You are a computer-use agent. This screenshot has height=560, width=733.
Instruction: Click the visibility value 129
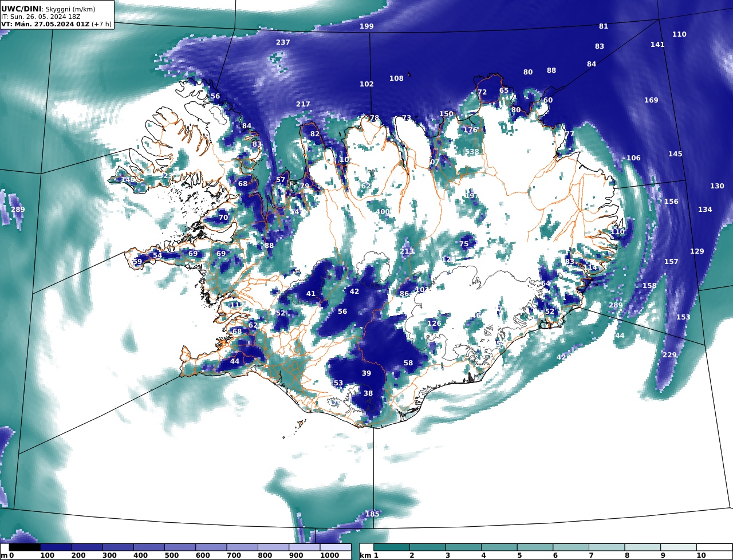[x=697, y=251]
